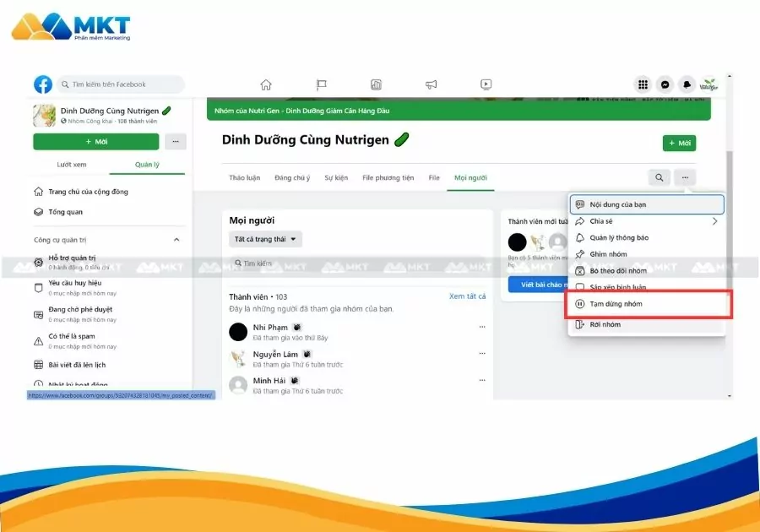
Task: Select Ghim nhóm menu item
Action: click(647, 254)
